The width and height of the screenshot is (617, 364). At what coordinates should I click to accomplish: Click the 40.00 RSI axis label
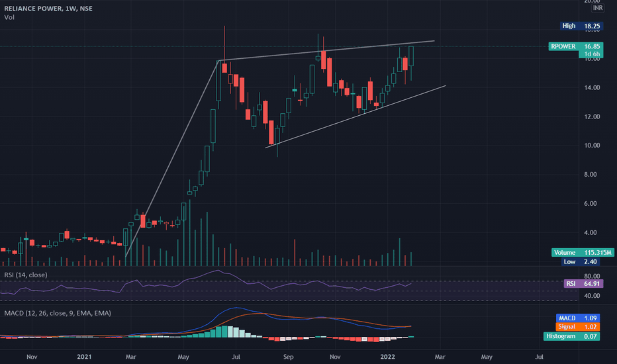(x=592, y=296)
